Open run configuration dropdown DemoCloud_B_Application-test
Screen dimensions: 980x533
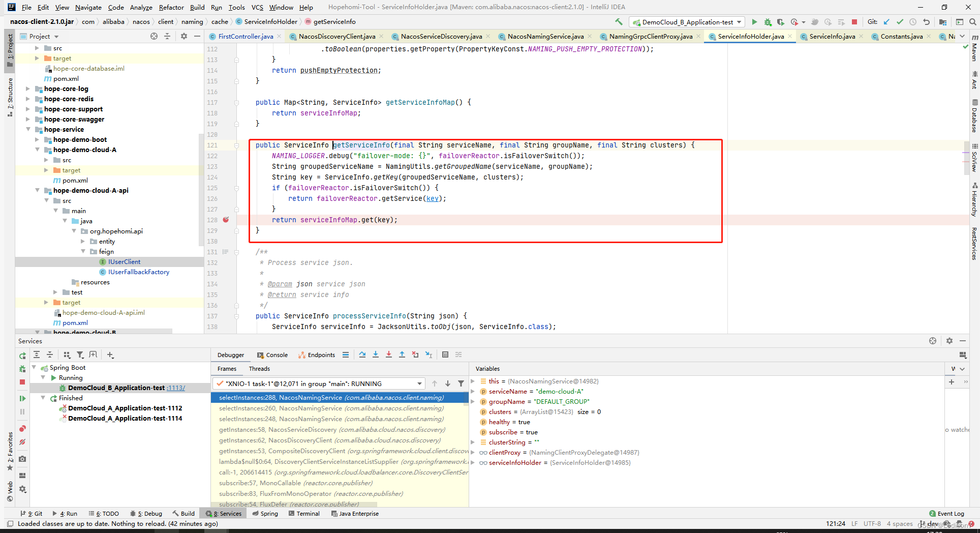click(687, 22)
